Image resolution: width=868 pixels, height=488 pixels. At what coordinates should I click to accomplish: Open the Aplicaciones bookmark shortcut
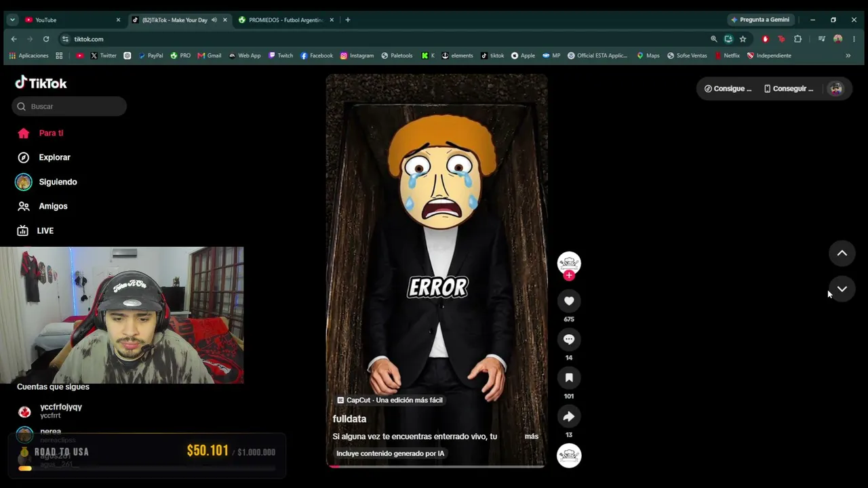(28, 56)
